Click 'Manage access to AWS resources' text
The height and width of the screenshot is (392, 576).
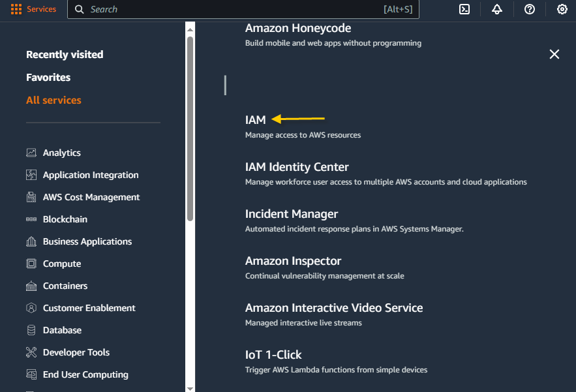click(x=303, y=135)
